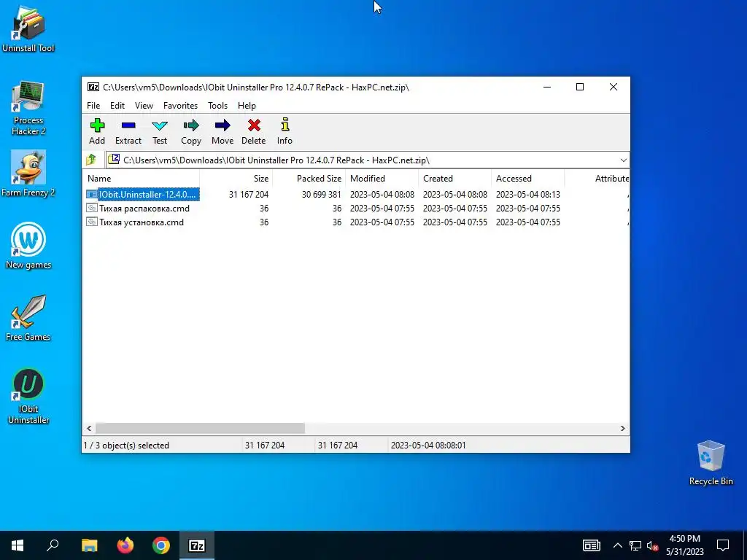Click size value 31 167 204 in first row
This screenshot has width=747, height=560.
click(x=249, y=194)
